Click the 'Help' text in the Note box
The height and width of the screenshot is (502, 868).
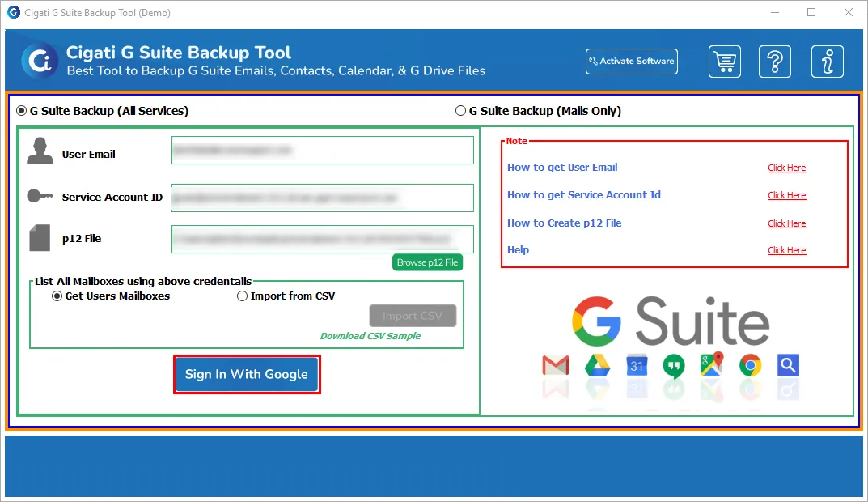point(519,250)
